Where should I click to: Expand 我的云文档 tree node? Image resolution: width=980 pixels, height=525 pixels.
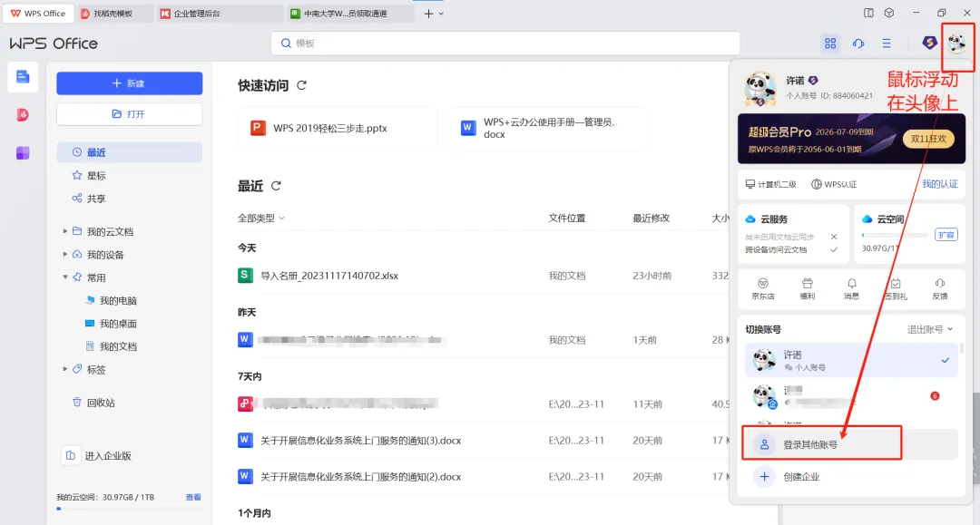(x=65, y=231)
